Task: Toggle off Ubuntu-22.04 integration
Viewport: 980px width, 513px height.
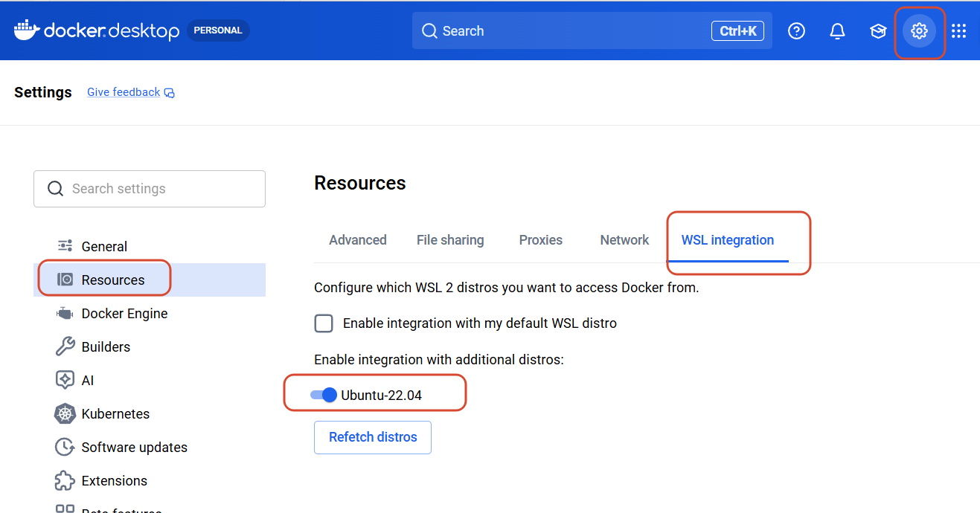Action: click(x=324, y=395)
